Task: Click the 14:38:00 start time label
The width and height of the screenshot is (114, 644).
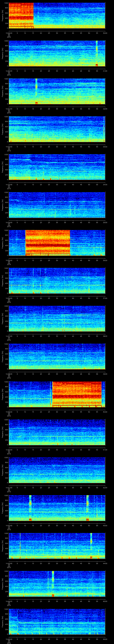Action: pyautogui.click(x=9, y=374)
